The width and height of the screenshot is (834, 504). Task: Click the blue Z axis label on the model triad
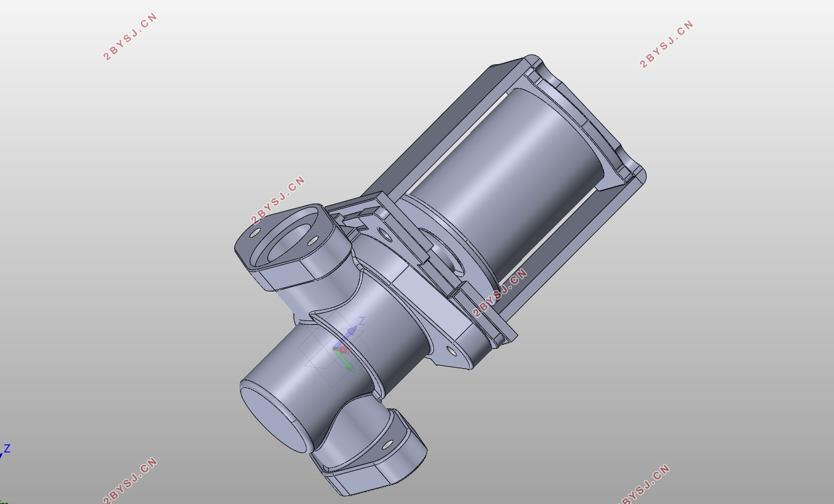click(x=362, y=321)
